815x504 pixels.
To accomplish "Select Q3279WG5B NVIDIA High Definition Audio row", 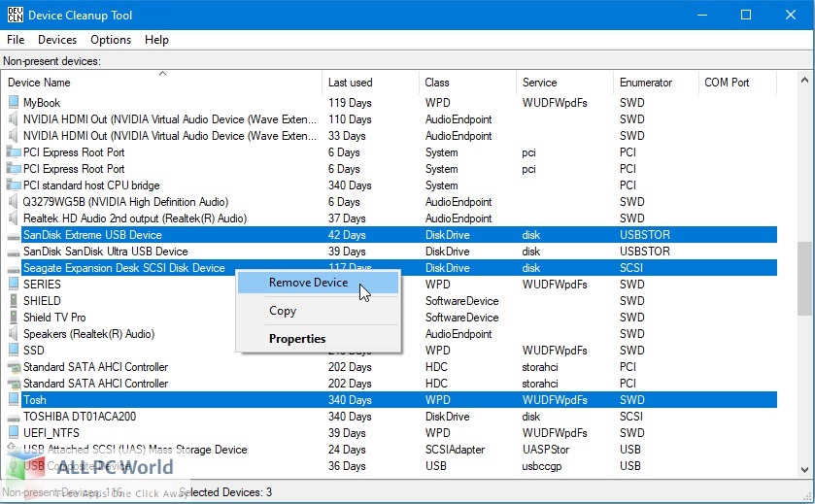I will [391, 202].
